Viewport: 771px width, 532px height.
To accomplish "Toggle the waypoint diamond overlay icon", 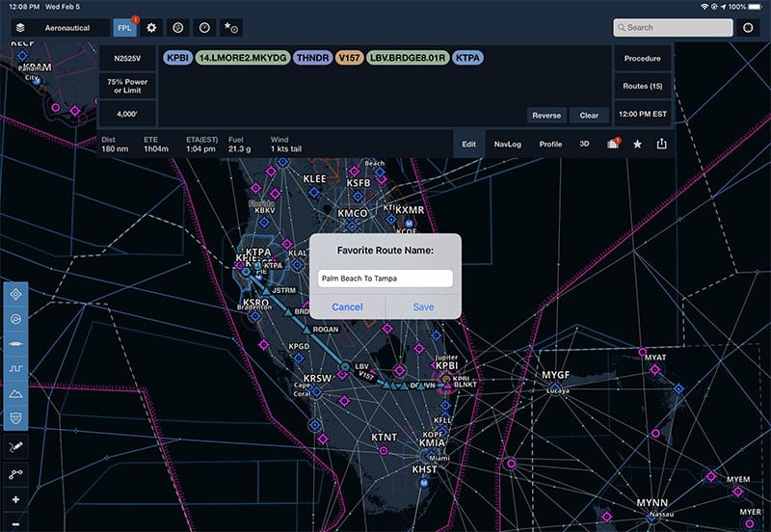I will click(x=15, y=294).
